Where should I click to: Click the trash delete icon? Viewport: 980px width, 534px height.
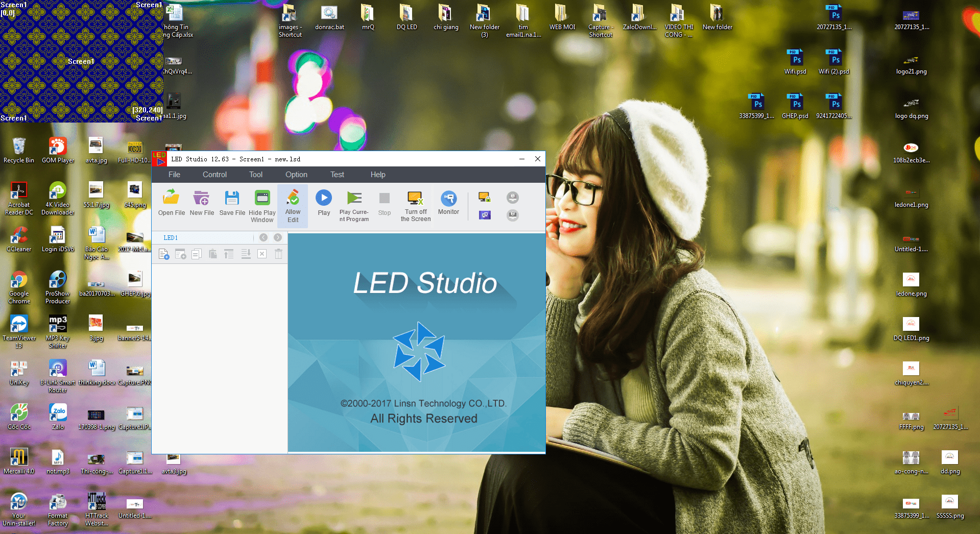point(278,254)
